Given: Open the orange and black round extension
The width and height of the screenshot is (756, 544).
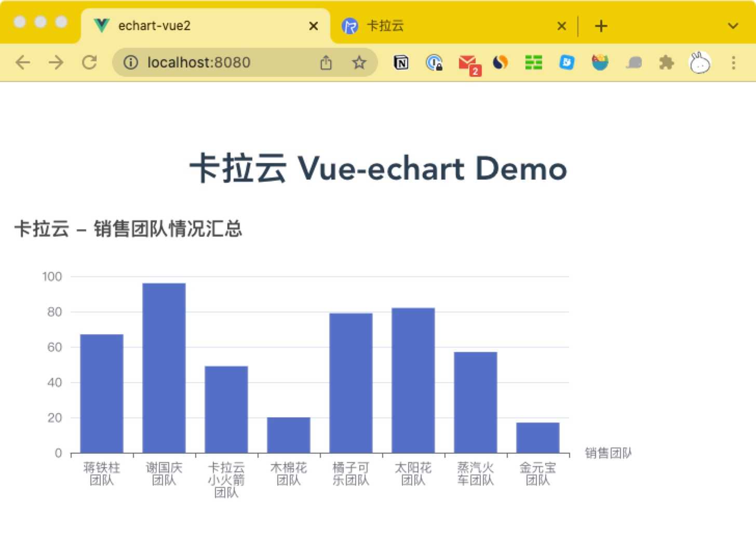Looking at the screenshot, I should pos(500,63).
